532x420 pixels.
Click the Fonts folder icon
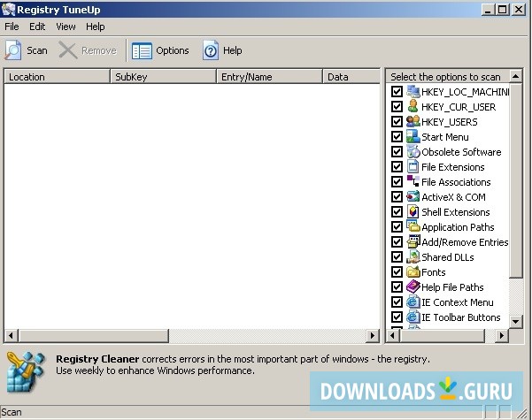[412, 271]
